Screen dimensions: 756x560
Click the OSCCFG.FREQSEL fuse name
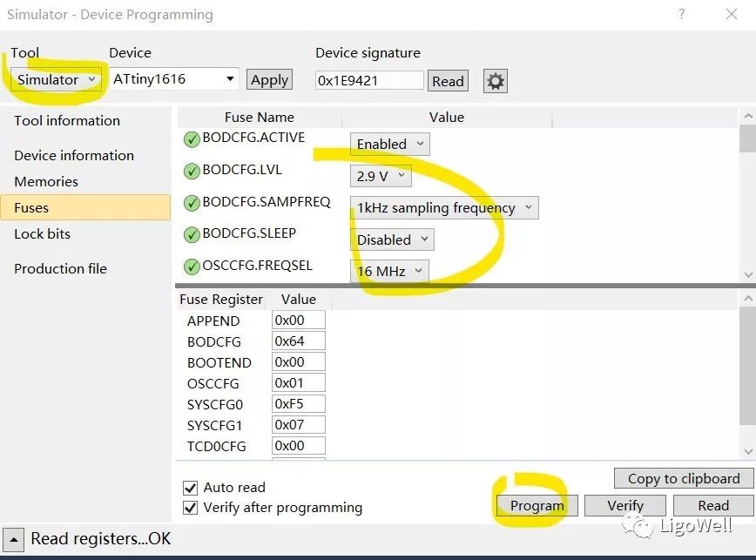tap(258, 266)
